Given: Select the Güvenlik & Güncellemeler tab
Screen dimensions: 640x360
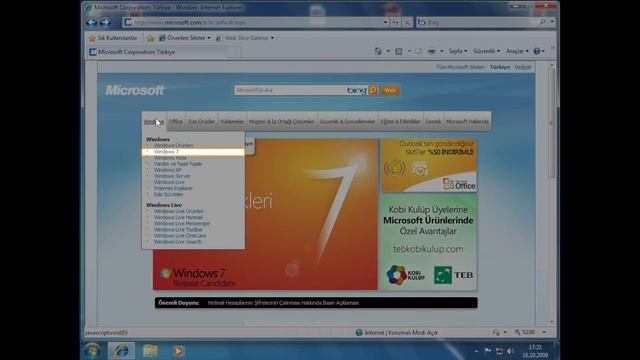Looking at the screenshot, I should click(x=347, y=122).
